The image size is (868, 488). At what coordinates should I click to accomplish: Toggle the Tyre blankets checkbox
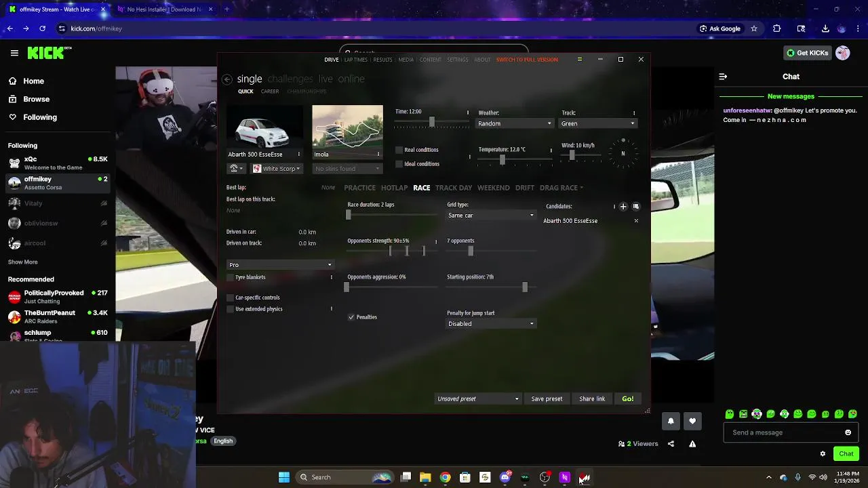pyautogui.click(x=230, y=277)
